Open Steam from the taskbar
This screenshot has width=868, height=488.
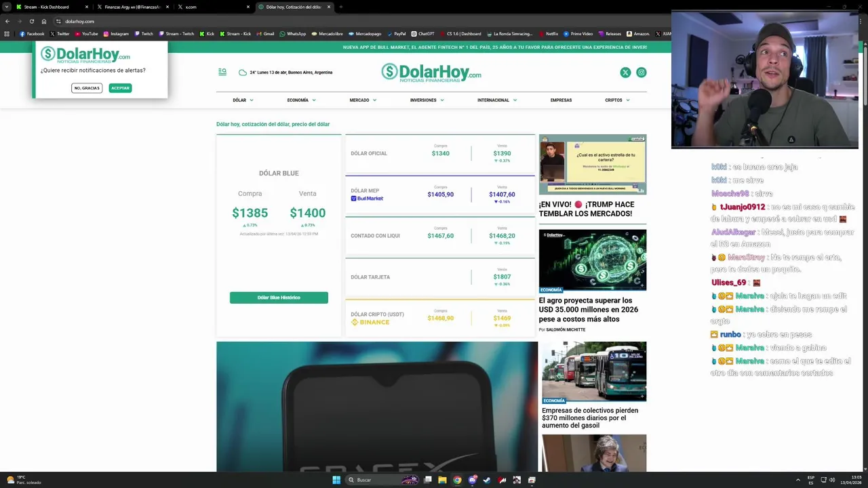point(487,480)
